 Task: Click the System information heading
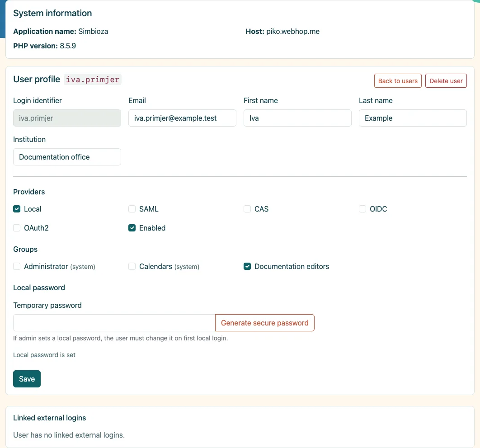52,13
